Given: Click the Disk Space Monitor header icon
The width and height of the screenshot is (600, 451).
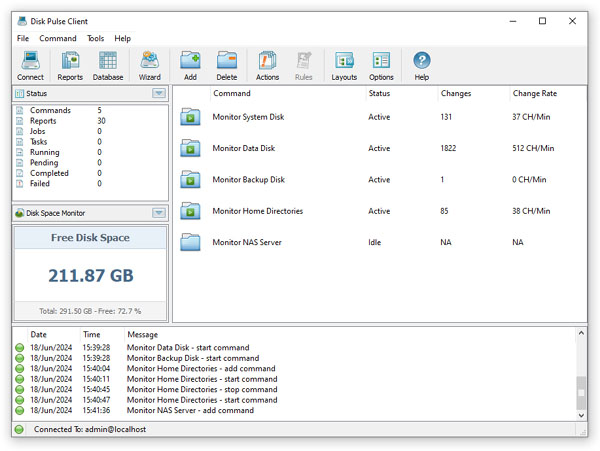Looking at the screenshot, I should tap(20, 213).
